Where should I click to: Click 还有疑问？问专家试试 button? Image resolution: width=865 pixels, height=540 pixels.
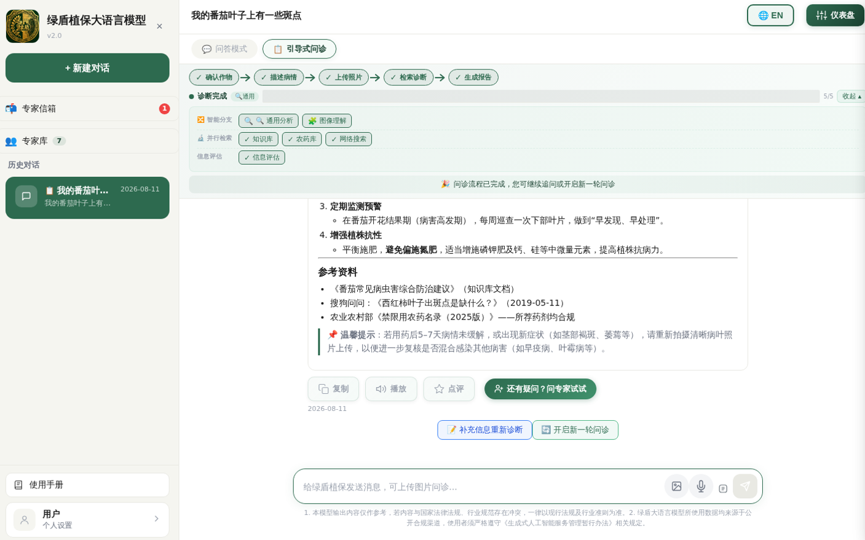540,389
